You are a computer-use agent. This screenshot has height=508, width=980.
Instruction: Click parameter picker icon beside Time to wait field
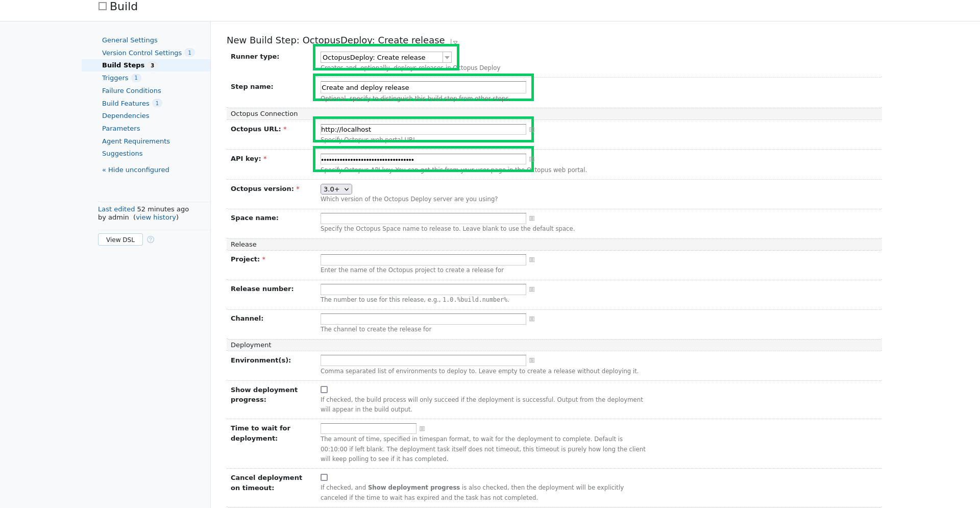[x=422, y=429]
